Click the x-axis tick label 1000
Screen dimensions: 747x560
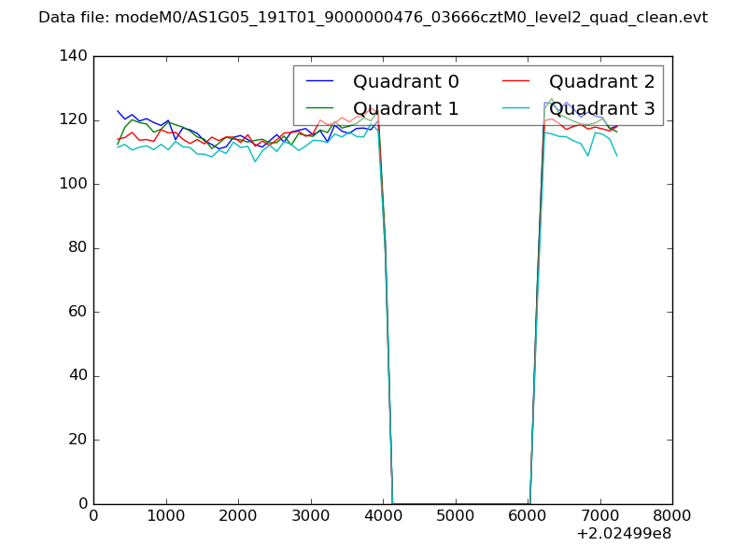click(x=165, y=516)
